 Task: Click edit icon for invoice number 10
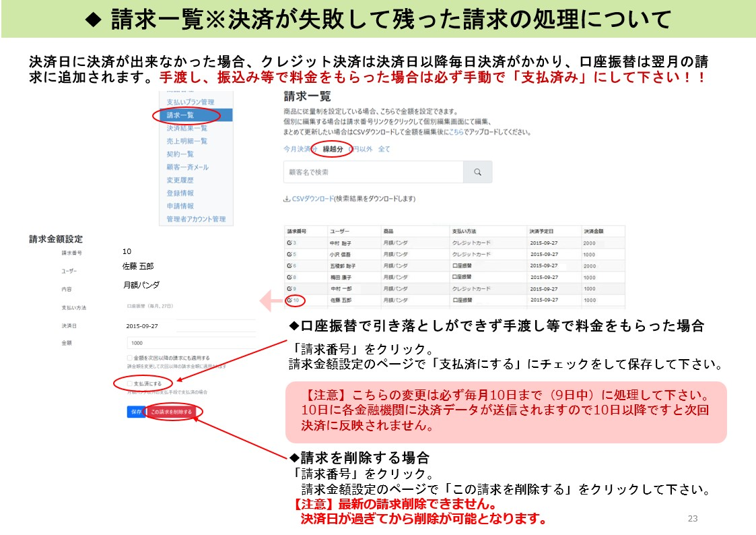tap(289, 300)
